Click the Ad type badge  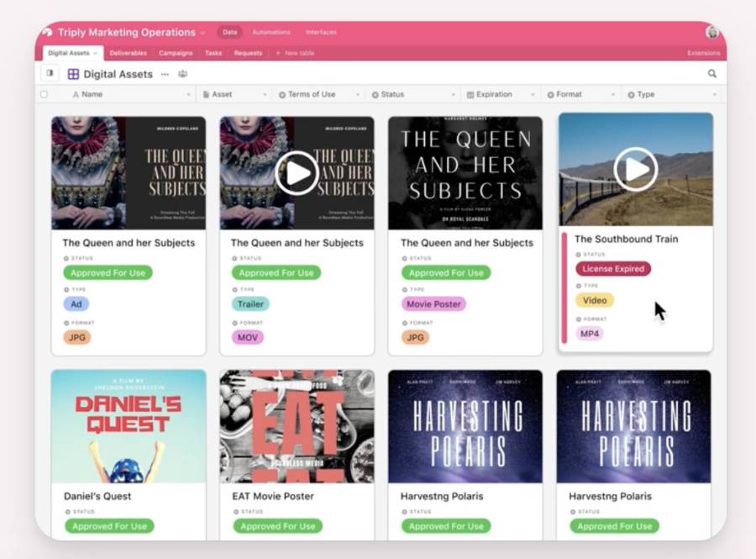point(76,304)
